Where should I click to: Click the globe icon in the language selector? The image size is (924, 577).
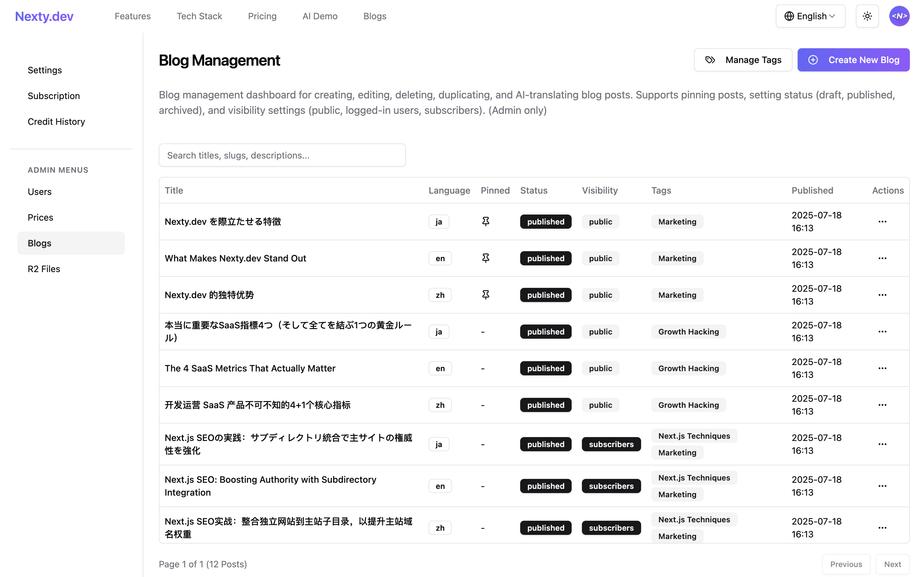789,16
